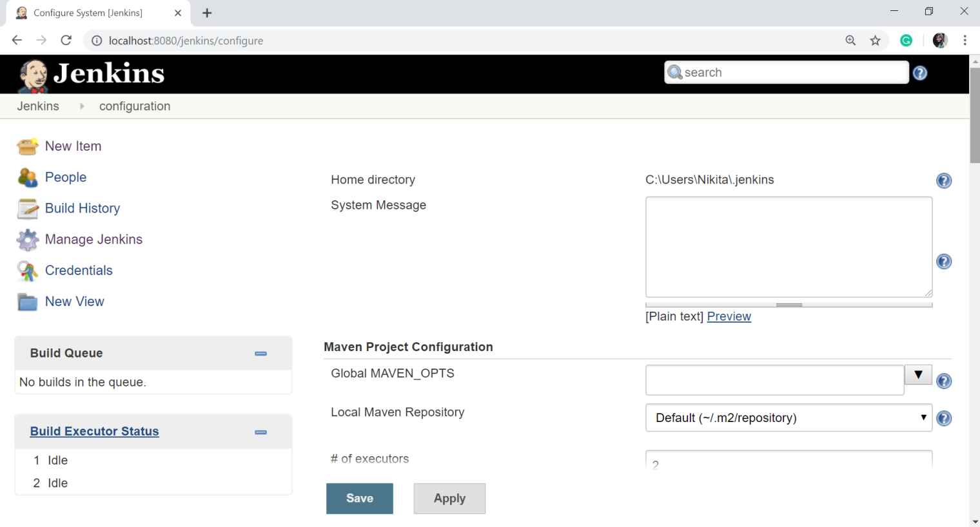Viewport: 980px width, 527px height.
Task: Open People link
Action: [66, 177]
